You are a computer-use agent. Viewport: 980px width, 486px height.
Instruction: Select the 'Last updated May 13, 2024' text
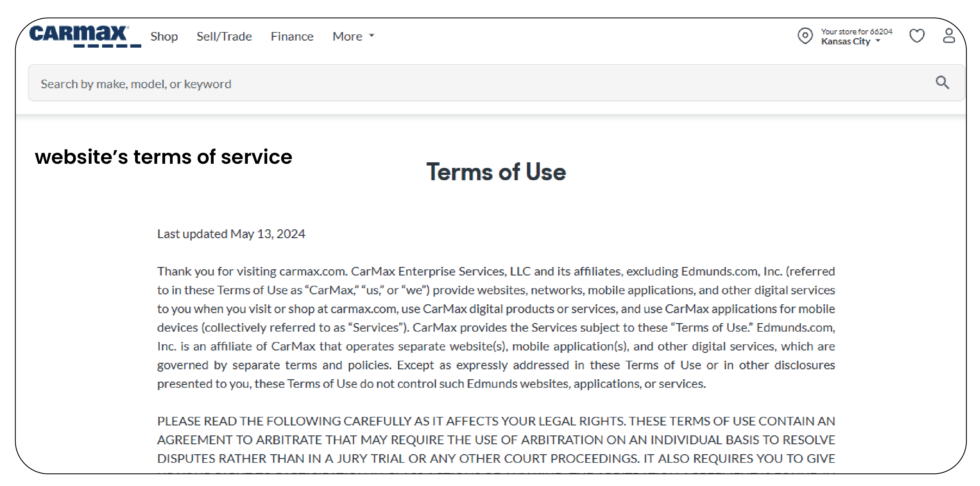coord(231,234)
